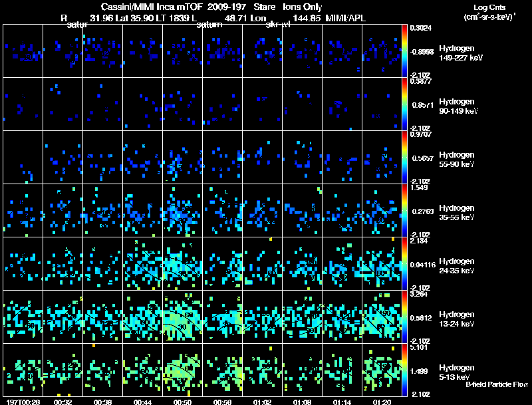Image resolution: width=532 pixels, height=405 pixels.
Task: Click the 0.2763 scale midpoint value
Action: coord(423,211)
